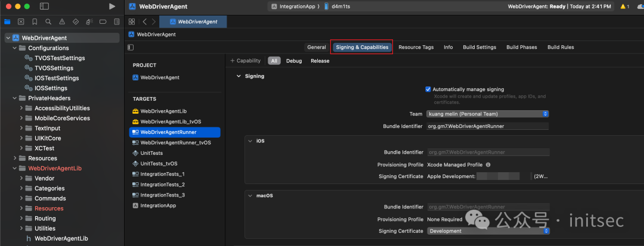The width and height of the screenshot is (644, 246).
Task: Uncheck Automatically manage signing
Action: pos(428,89)
